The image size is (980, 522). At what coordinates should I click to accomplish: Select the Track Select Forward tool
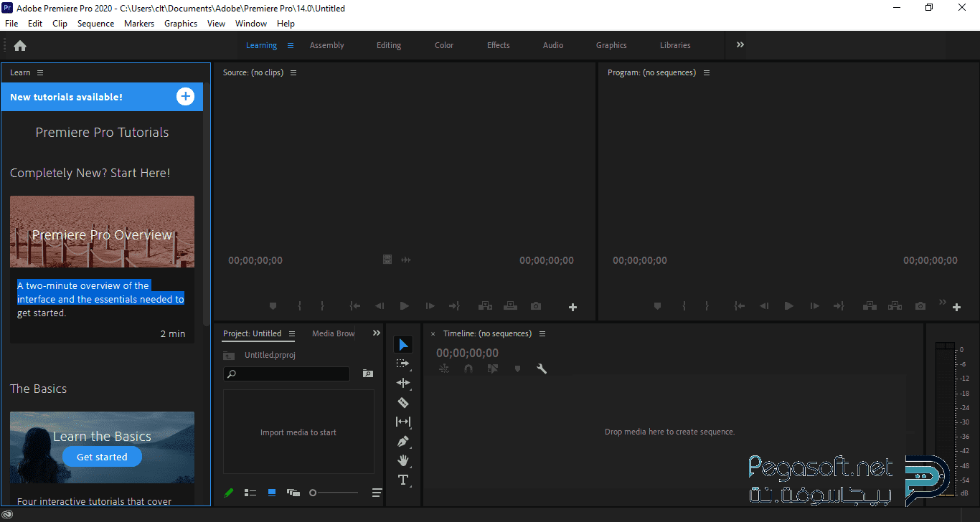pyautogui.click(x=403, y=364)
